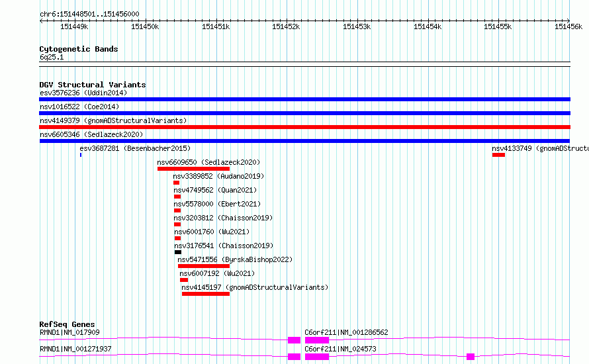Open the nsv4145197 gnomADStructuralVariants label
589x364 pixels.
click(255, 287)
